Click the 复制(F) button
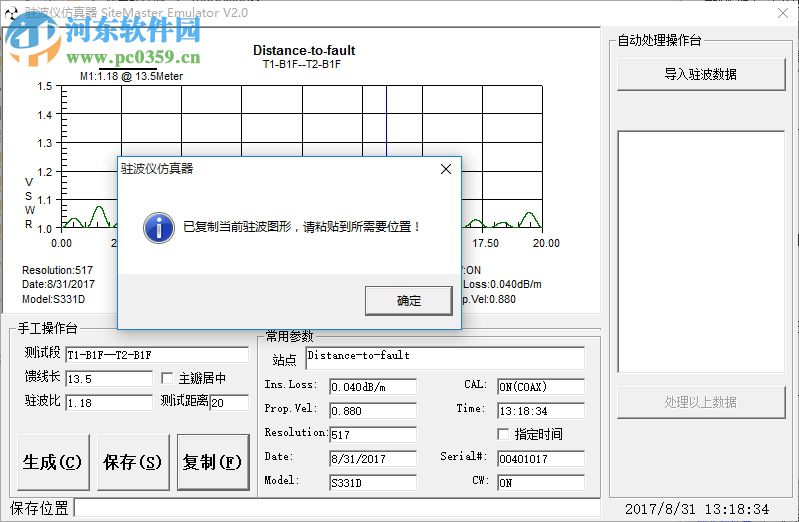The width and height of the screenshot is (799, 522). click(x=213, y=462)
